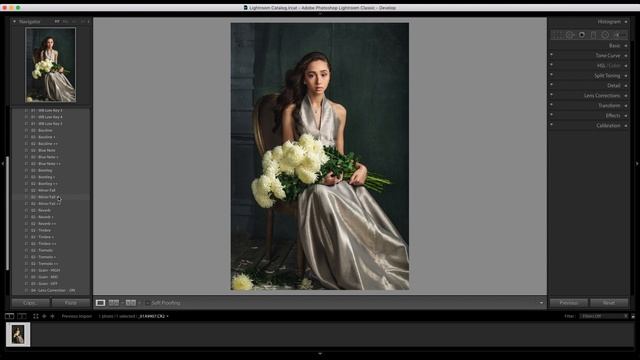Viewport: 640px width, 360px height.
Task: Expand the Lens Corrections panel
Action: pos(626,96)
